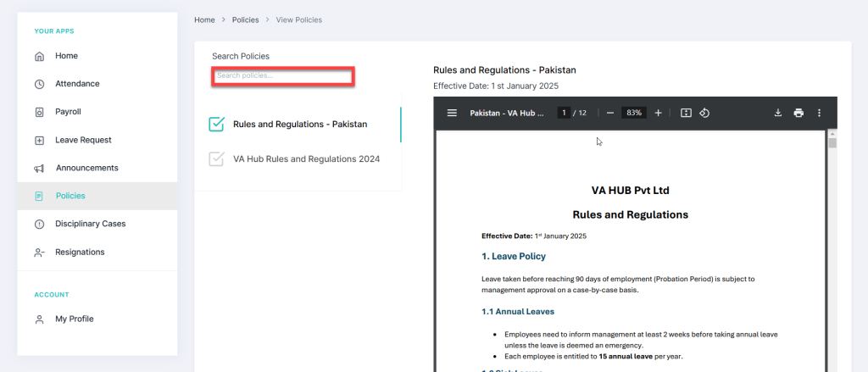Rotate the PDF counterclockwise
The width and height of the screenshot is (868, 372).
click(704, 113)
